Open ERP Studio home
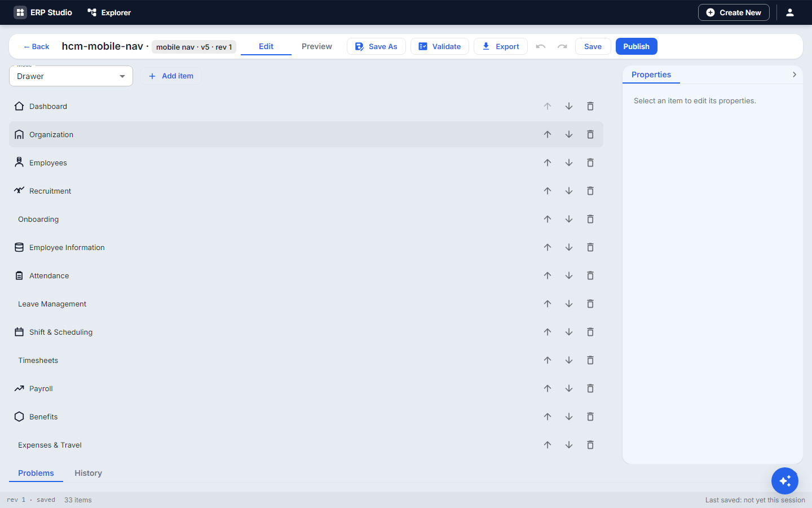This screenshot has height=508, width=812. [43, 12]
